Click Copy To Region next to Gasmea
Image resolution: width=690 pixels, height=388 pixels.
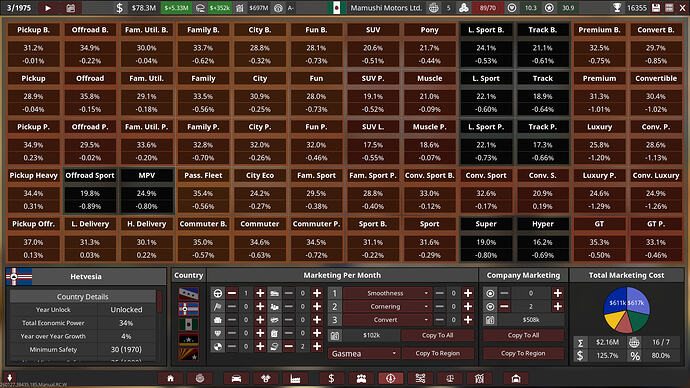coord(437,353)
